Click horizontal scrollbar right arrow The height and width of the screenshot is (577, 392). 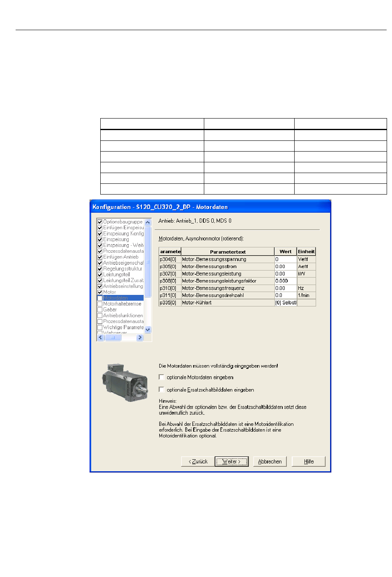(x=140, y=337)
